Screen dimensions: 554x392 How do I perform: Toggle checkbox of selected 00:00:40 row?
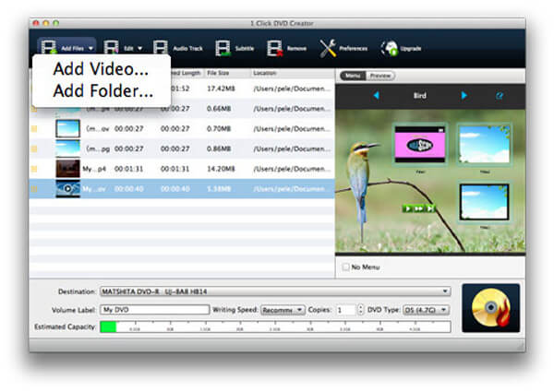click(x=34, y=189)
